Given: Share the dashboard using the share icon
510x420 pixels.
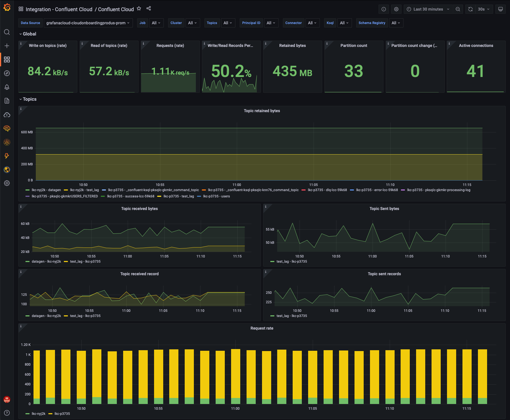Looking at the screenshot, I should [x=149, y=9].
